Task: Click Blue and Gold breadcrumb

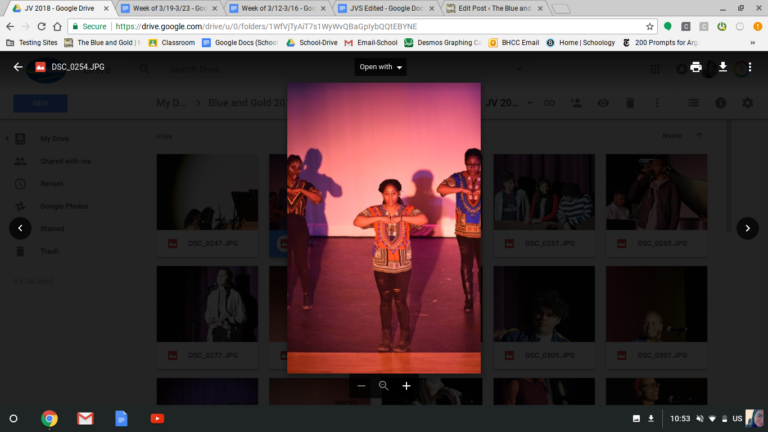Action: pyautogui.click(x=247, y=103)
